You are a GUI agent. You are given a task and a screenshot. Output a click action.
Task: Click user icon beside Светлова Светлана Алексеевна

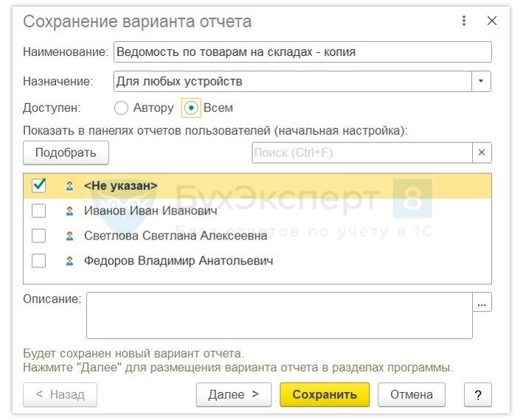(x=69, y=236)
